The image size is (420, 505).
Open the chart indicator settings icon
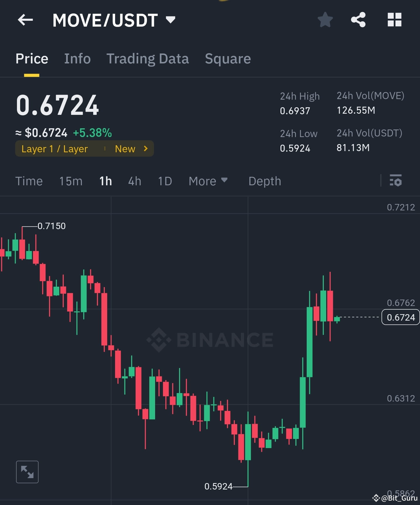396,181
